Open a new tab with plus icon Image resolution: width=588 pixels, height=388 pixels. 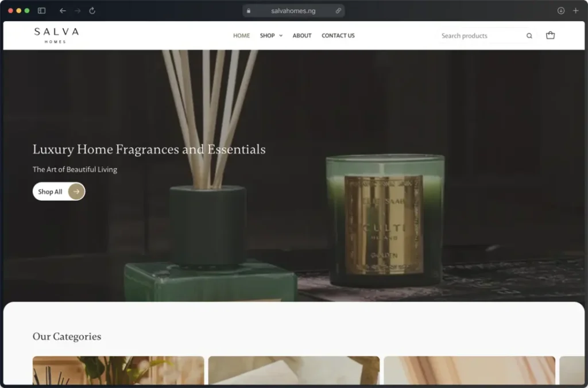coord(575,10)
